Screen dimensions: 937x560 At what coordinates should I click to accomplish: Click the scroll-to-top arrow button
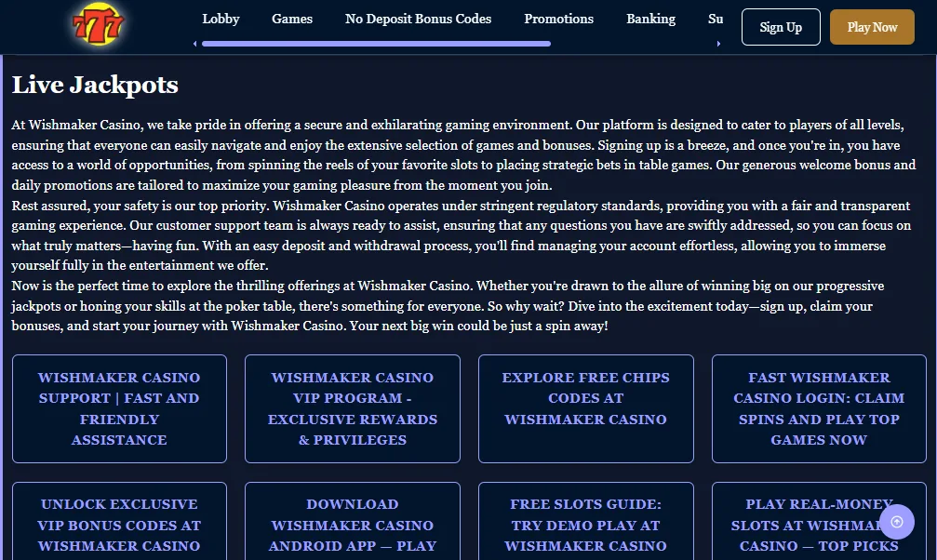click(896, 522)
